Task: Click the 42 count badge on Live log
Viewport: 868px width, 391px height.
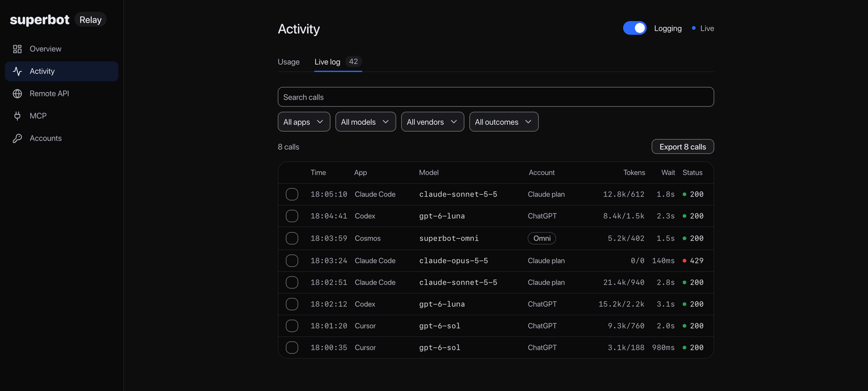Action: pos(354,61)
